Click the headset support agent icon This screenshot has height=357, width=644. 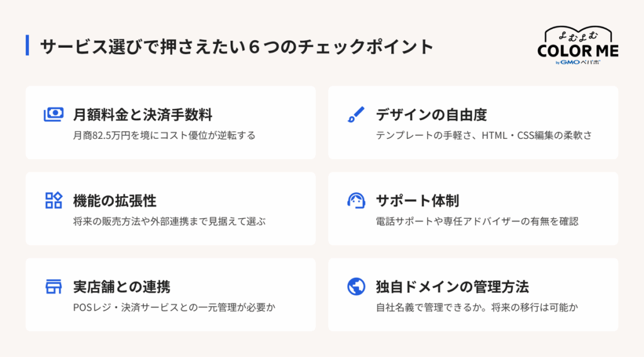(356, 200)
